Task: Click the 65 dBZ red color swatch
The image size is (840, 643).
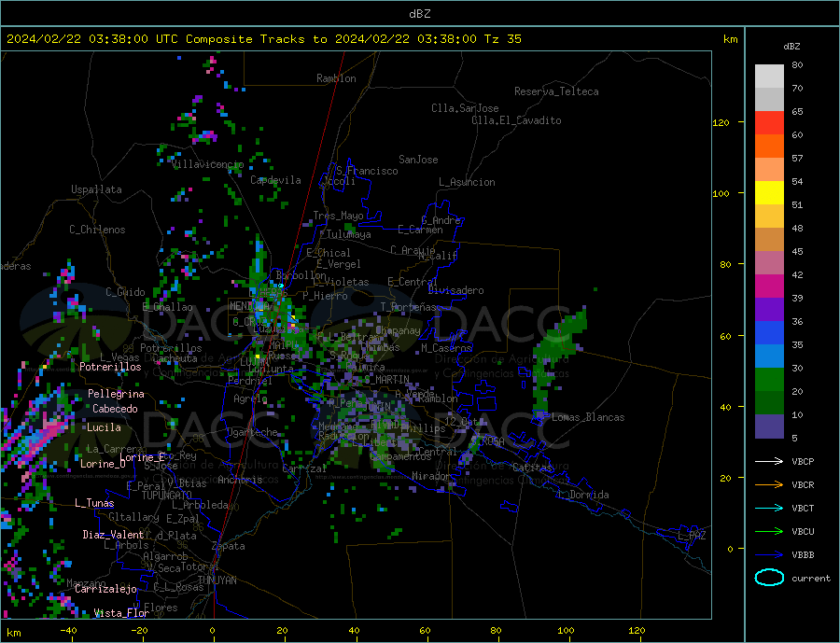Action: tap(769, 122)
